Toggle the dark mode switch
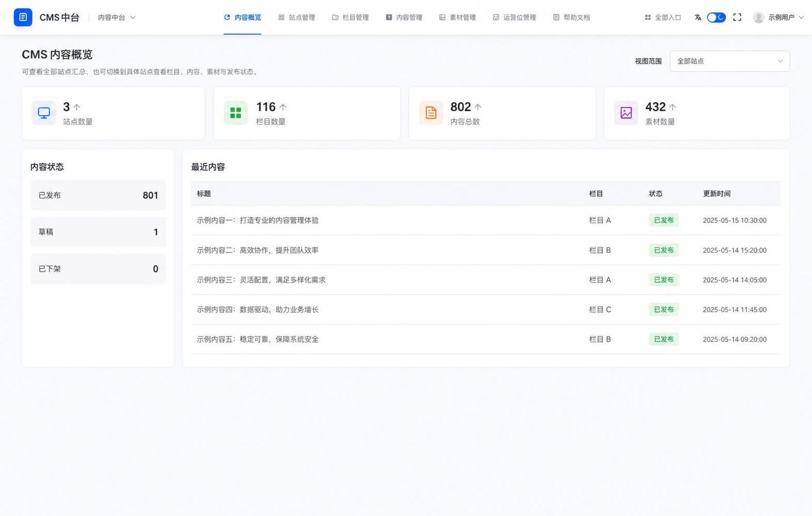This screenshot has width=812, height=516. tap(716, 18)
